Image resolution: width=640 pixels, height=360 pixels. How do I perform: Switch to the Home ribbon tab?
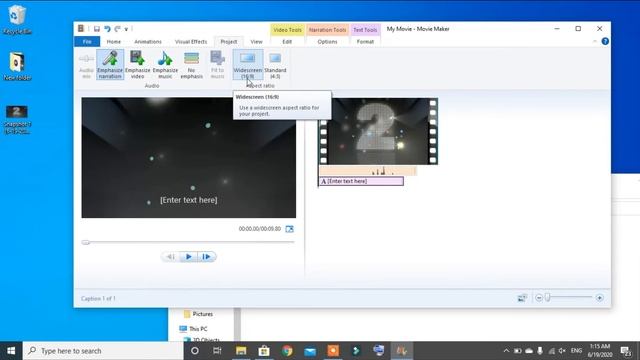tap(113, 42)
